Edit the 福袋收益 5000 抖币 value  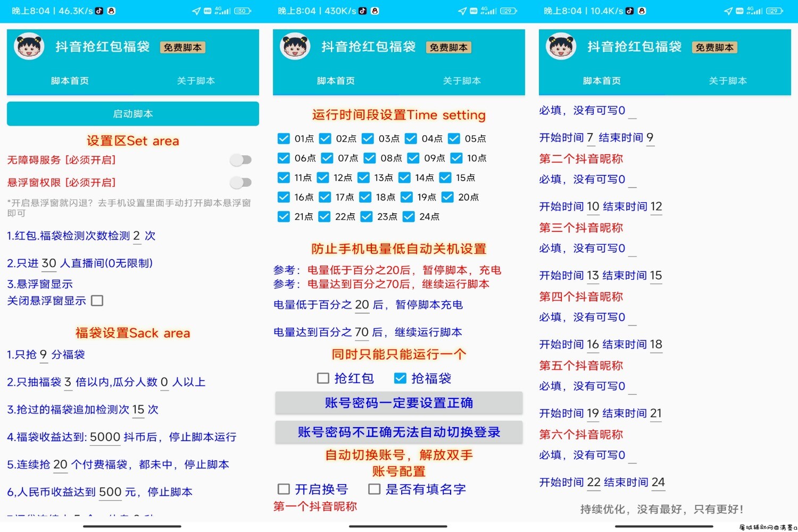[x=105, y=437]
